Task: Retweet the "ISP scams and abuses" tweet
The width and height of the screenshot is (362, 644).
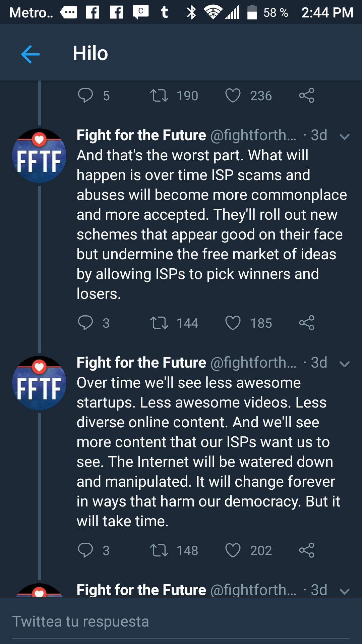Action: pyautogui.click(x=159, y=323)
